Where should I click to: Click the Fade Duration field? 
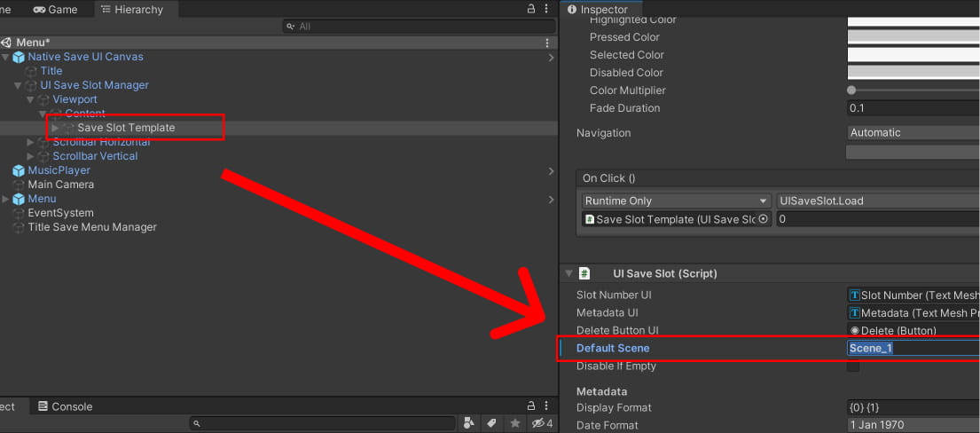tap(913, 107)
